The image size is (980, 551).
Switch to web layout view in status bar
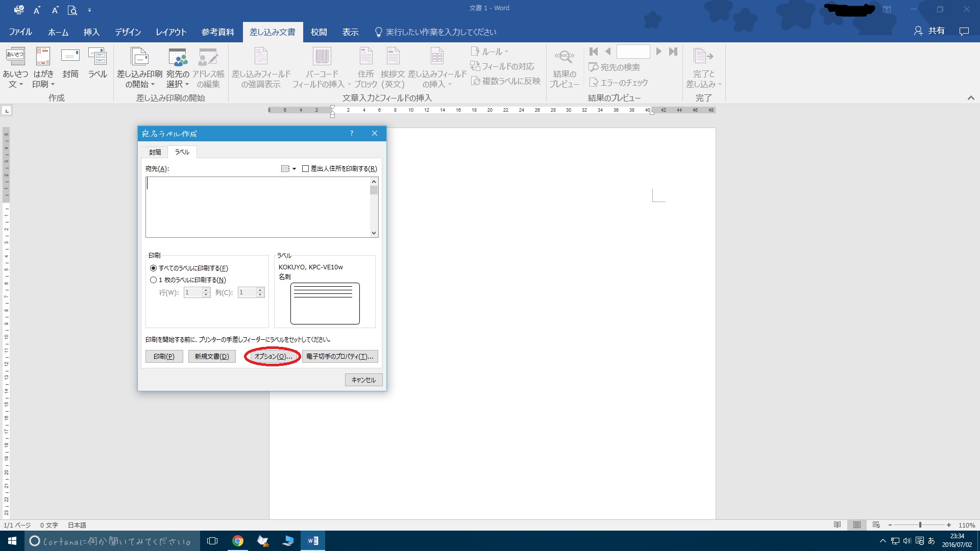(x=876, y=525)
